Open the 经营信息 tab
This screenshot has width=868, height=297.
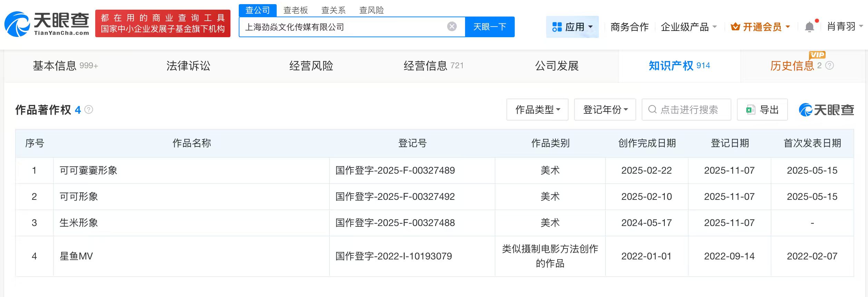(x=433, y=66)
